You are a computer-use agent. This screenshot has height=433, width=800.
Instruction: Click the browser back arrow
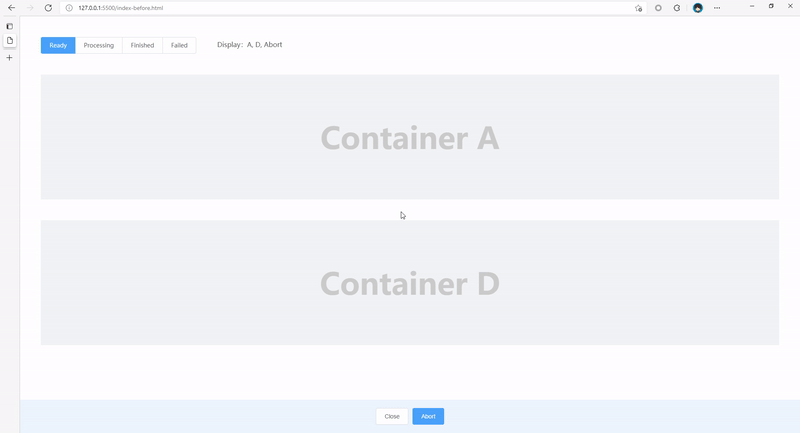point(10,7)
